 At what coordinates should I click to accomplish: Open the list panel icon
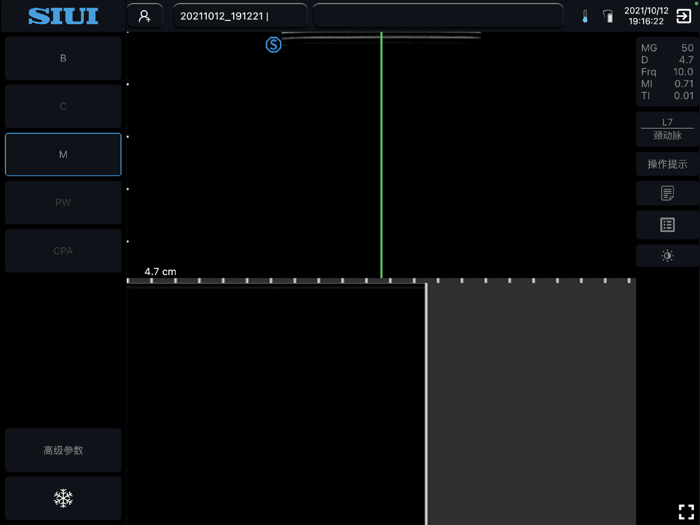(x=667, y=225)
